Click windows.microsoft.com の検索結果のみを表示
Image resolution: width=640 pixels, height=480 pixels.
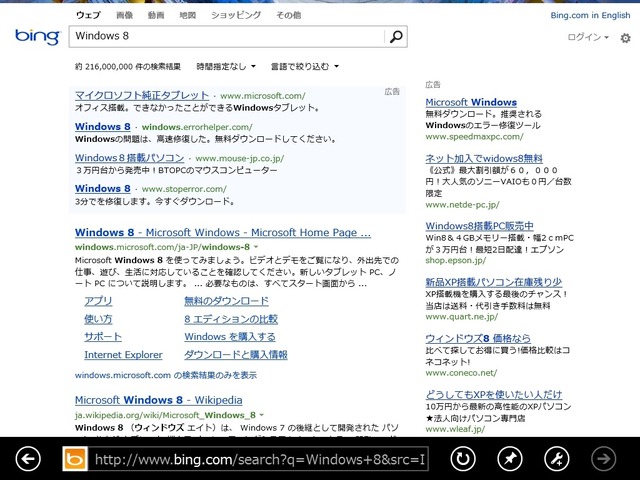(166, 375)
